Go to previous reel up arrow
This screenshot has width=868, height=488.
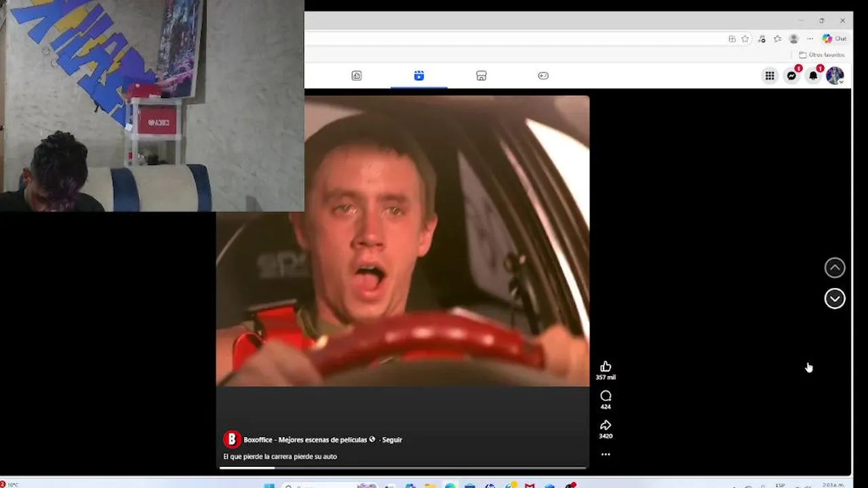tap(835, 268)
